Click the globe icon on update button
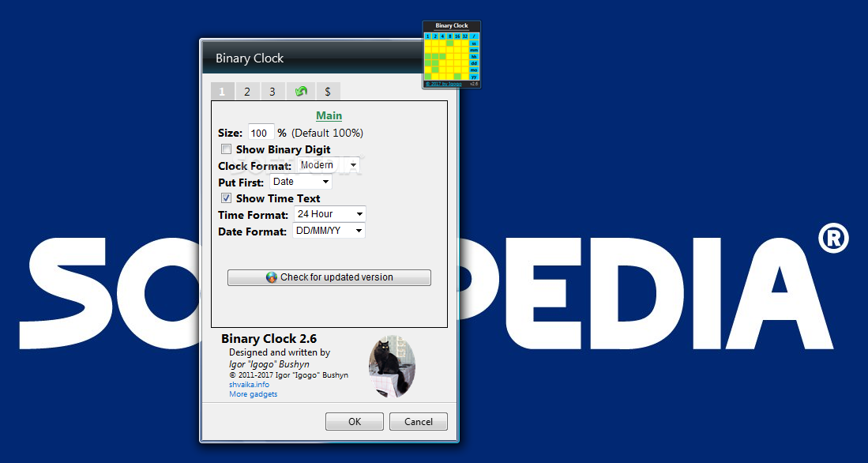 (272, 277)
